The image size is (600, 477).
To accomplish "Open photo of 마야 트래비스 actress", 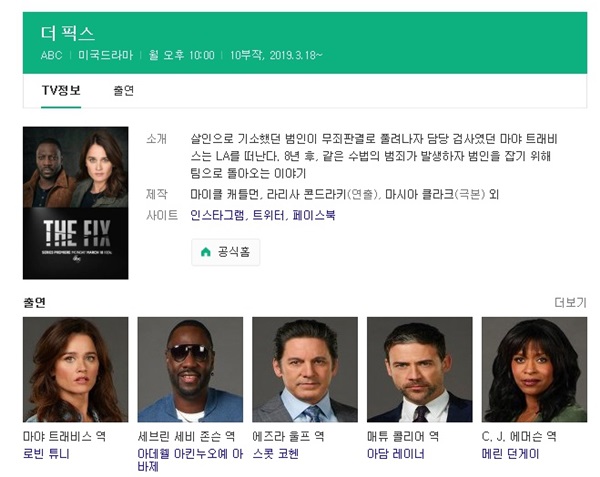I will [x=76, y=370].
